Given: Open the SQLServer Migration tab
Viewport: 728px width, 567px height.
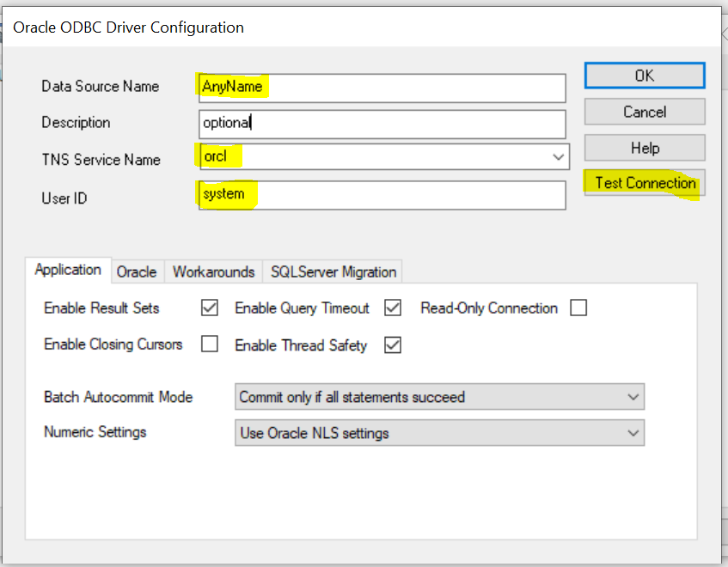Looking at the screenshot, I should pyautogui.click(x=333, y=271).
